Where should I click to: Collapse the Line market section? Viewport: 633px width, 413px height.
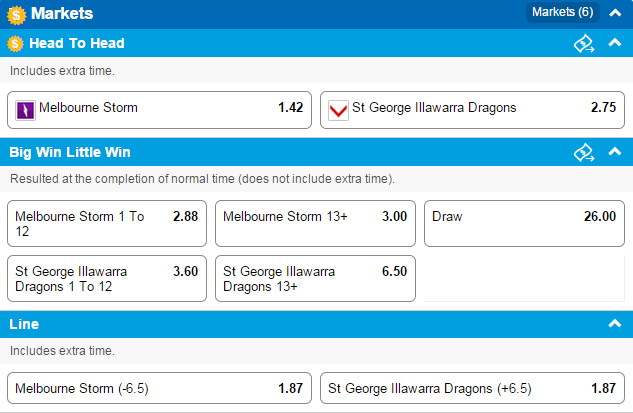615,323
